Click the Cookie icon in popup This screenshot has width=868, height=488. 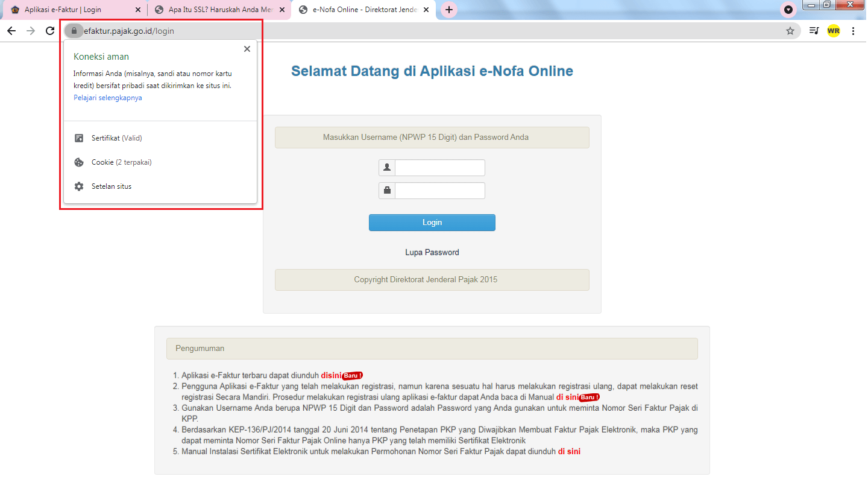(x=79, y=162)
